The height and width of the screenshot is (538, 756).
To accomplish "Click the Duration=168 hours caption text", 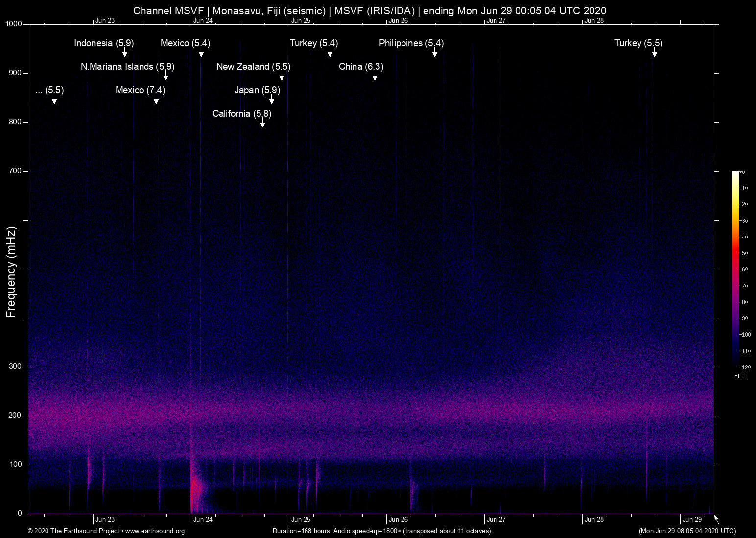I will tap(382, 531).
